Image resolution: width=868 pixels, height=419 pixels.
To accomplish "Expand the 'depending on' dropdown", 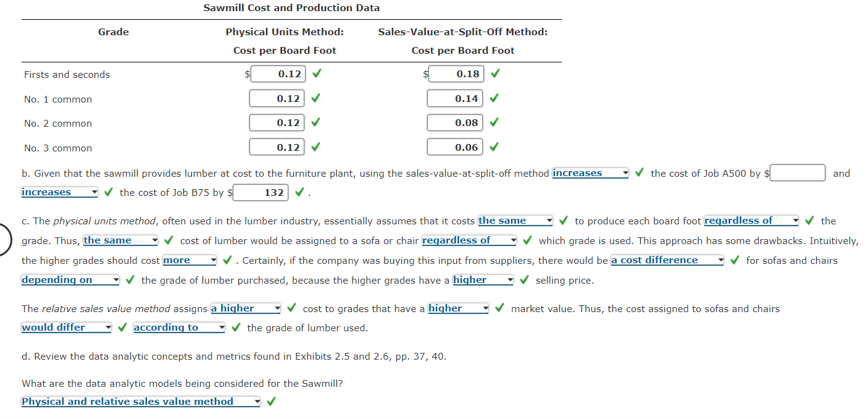I will 70,280.
